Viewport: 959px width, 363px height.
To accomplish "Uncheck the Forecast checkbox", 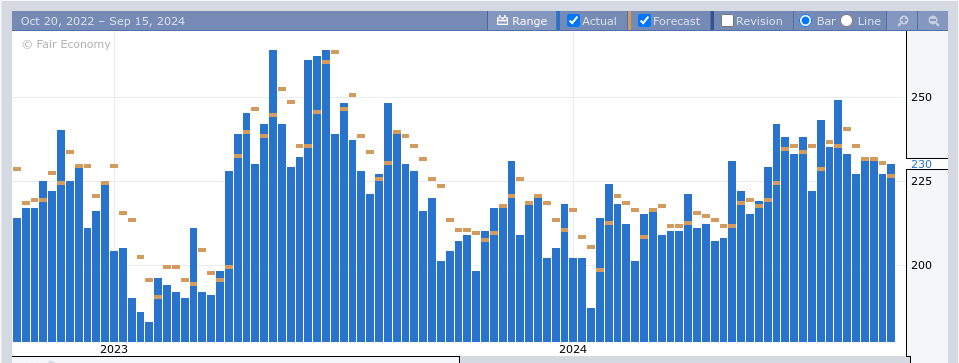I will 644,21.
